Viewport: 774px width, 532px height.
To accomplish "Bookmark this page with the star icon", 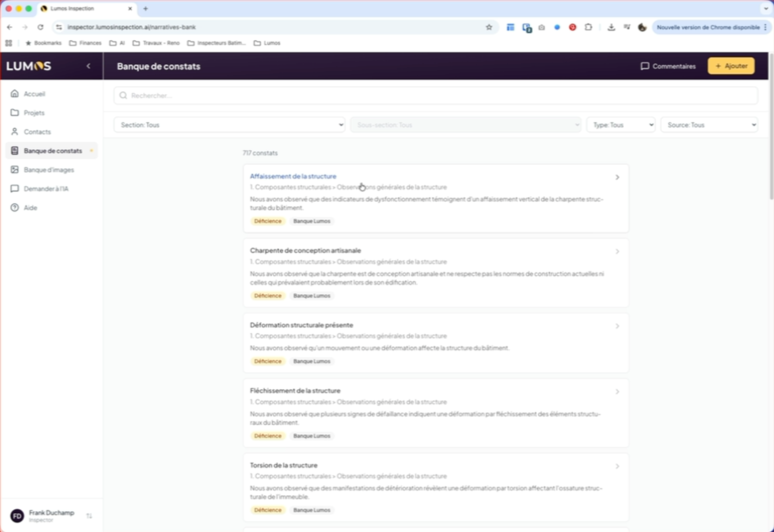I will pos(489,28).
